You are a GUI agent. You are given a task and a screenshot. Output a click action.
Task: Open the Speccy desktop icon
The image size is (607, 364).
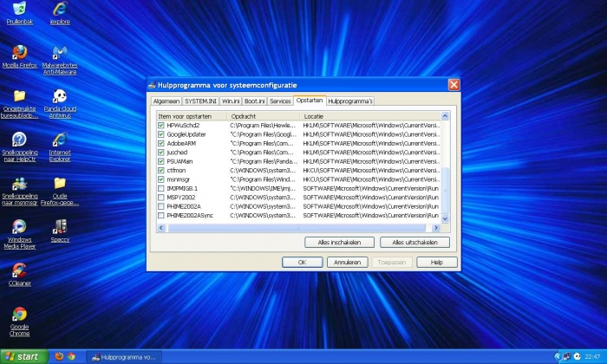click(x=60, y=231)
